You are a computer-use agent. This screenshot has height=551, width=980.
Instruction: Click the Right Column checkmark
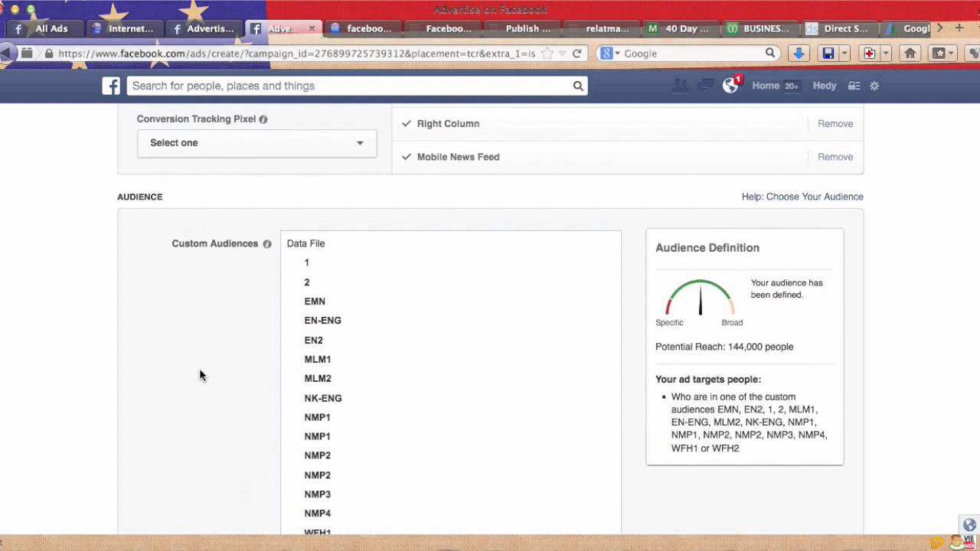click(x=407, y=123)
